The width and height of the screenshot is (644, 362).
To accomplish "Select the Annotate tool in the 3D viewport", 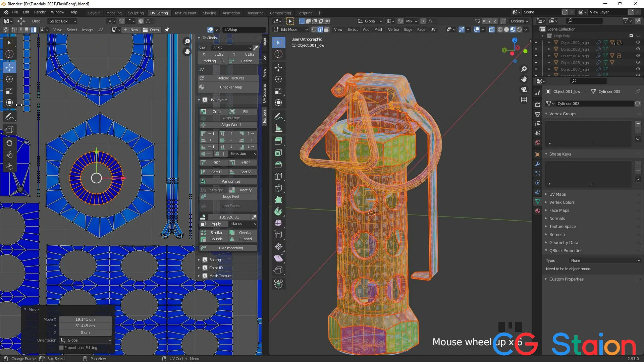I will (x=278, y=116).
